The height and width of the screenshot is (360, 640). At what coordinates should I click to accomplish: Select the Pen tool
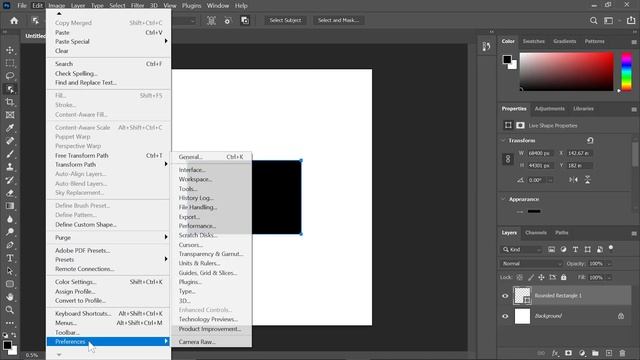point(10,245)
